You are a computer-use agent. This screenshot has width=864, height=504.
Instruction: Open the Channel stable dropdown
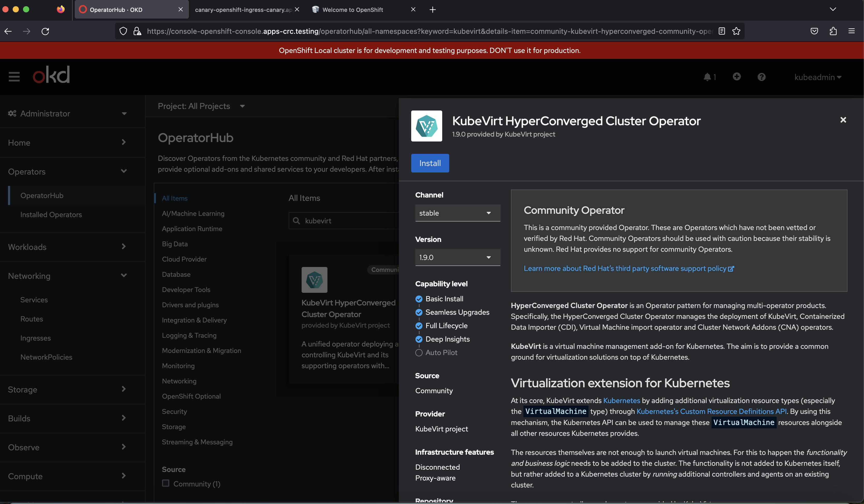coord(457,213)
